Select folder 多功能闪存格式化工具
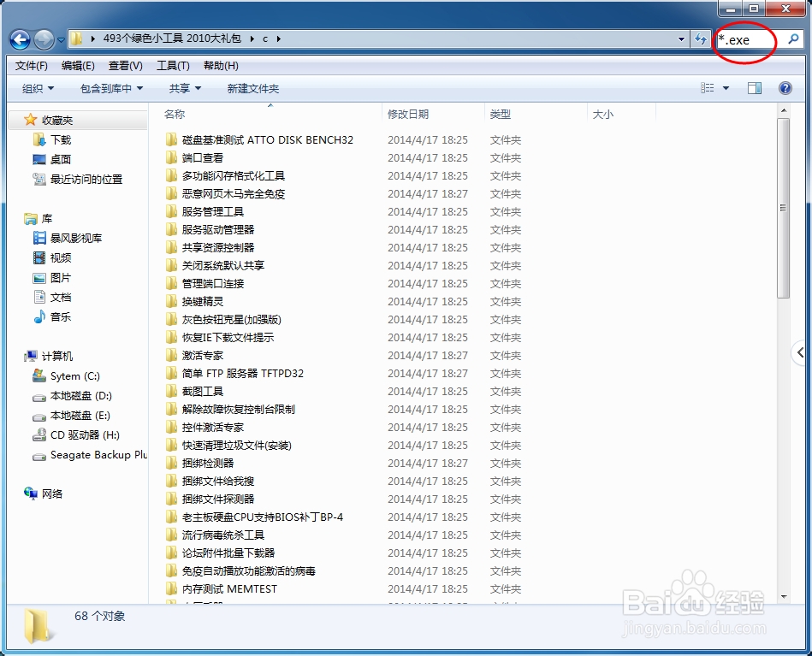 233,176
